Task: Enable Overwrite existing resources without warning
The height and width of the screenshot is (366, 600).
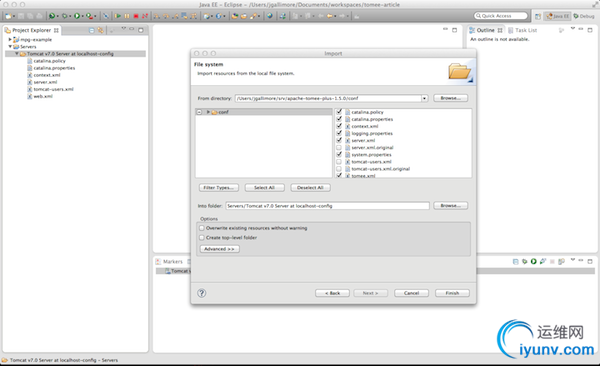Action: coord(202,228)
